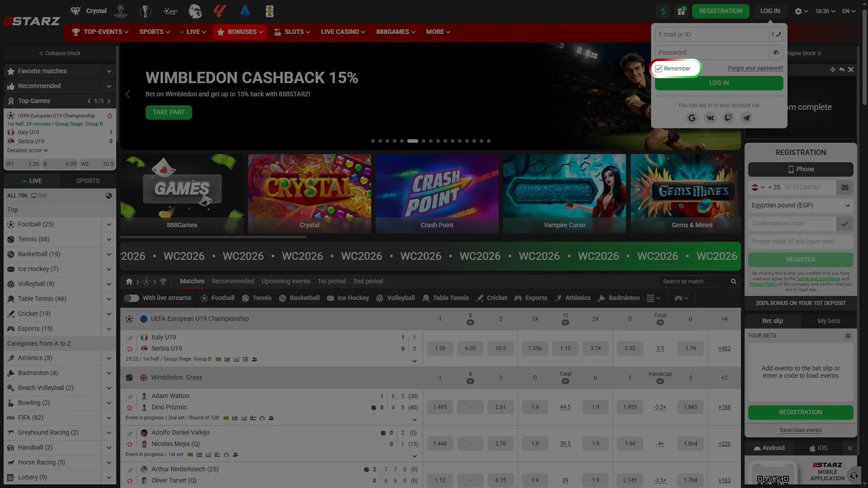Expand the Favorite matches section

(x=109, y=71)
